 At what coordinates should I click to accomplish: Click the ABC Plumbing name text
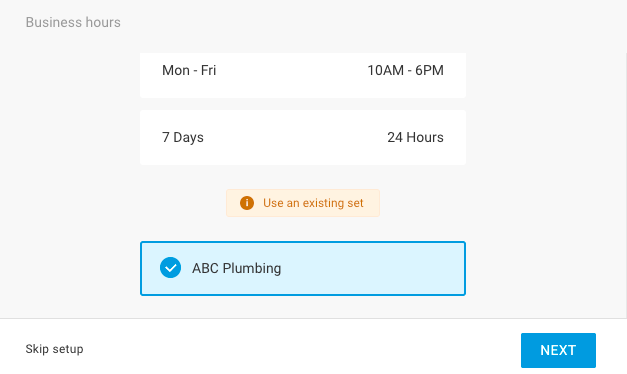tap(237, 268)
